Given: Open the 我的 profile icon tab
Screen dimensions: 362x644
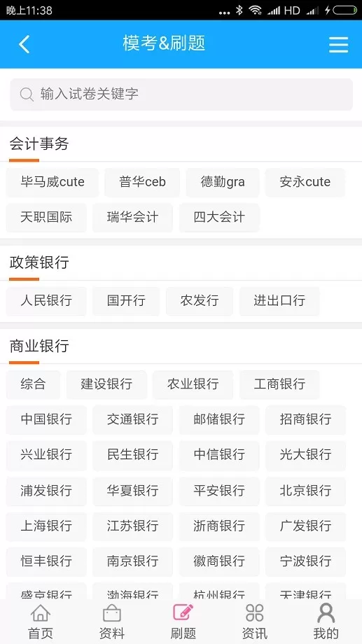Looking at the screenshot, I should (x=326, y=613).
